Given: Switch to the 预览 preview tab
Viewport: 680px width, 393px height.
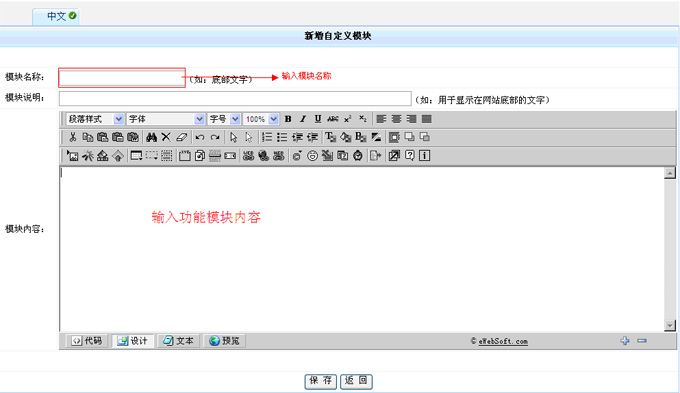Looking at the screenshot, I should pyautogui.click(x=224, y=341).
